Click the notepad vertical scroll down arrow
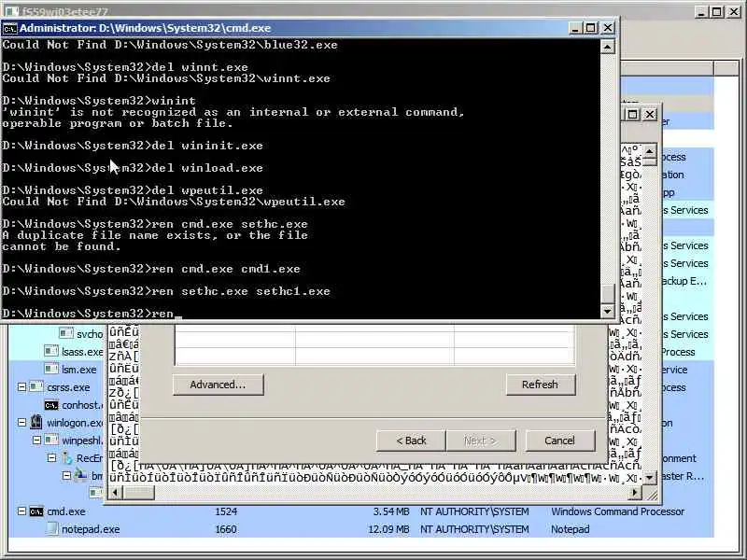Image resolution: width=747 pixels, height=560 pixels. 650,477
